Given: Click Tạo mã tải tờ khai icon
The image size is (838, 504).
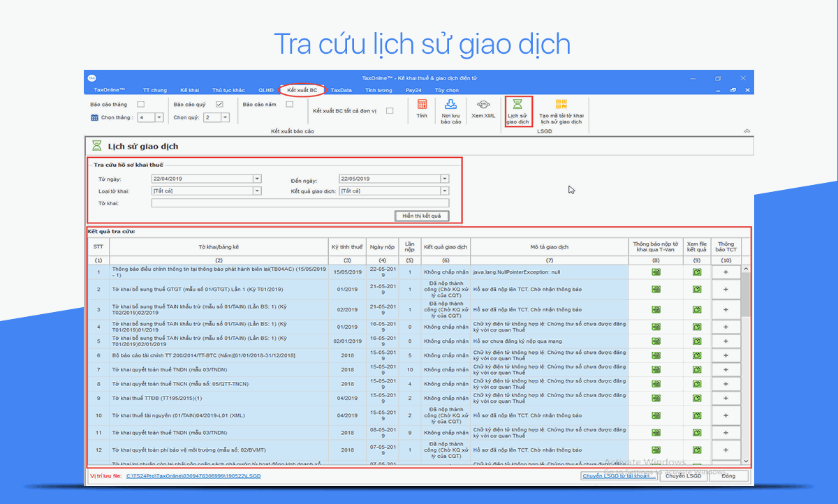Looking at the screenshot, I should pyautogui.click(x=561, y=105).
